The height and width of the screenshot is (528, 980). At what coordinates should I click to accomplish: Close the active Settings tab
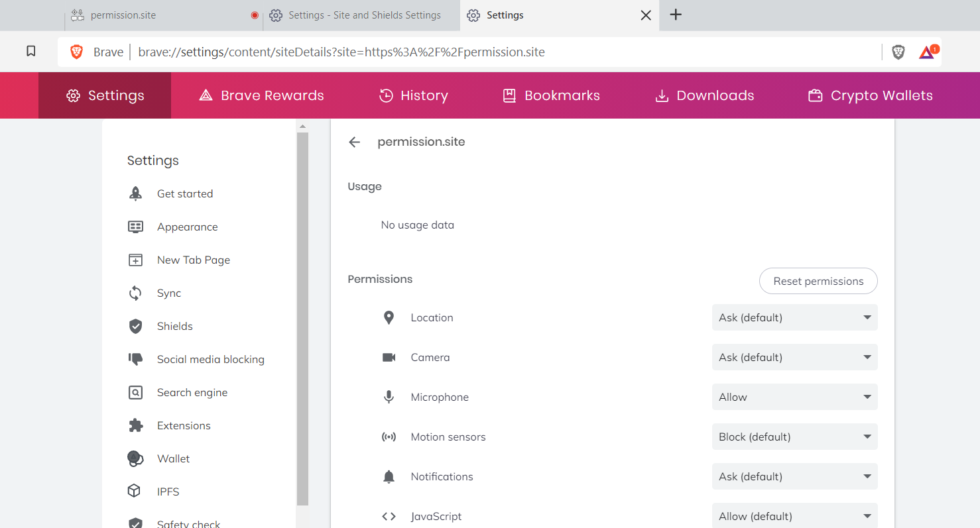point(646,15)
